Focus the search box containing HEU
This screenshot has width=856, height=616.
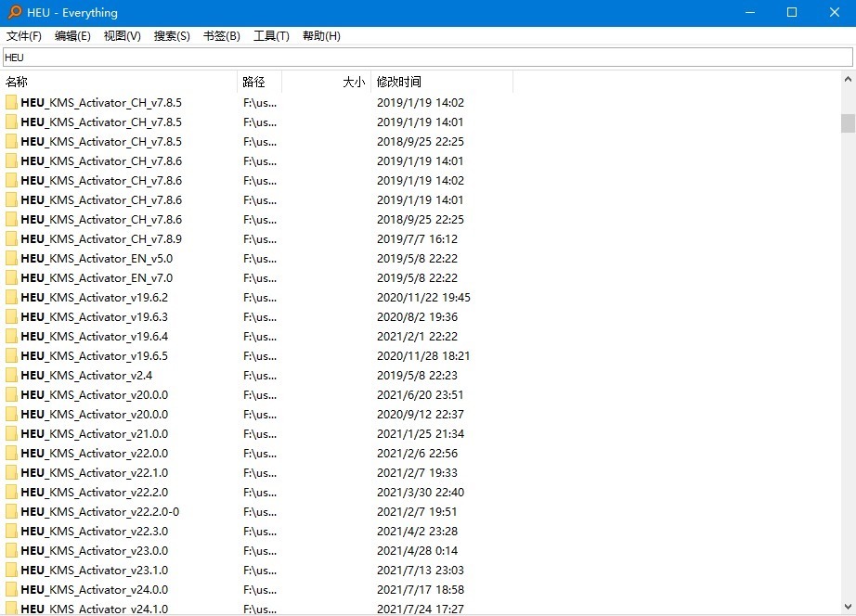point(427,58)
